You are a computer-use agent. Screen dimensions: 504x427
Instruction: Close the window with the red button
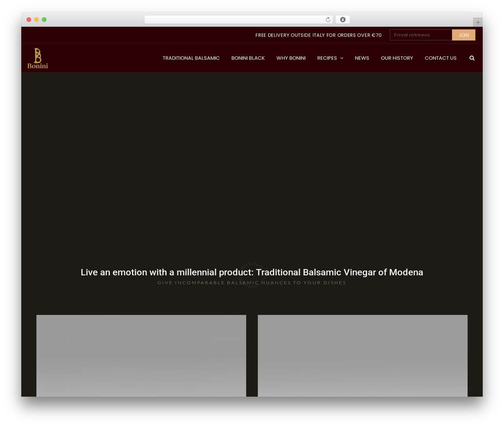(x=29, y=20)
